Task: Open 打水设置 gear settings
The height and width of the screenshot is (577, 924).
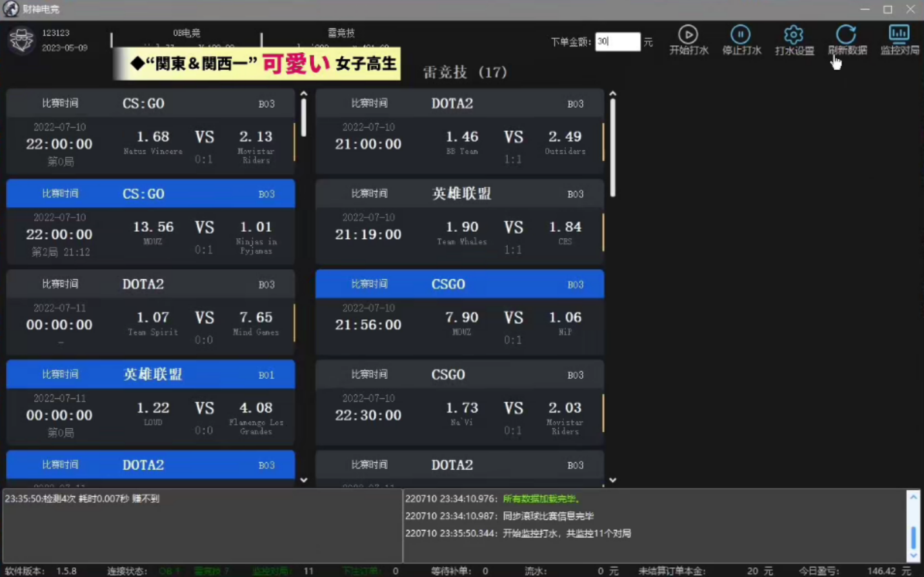Action: click(x=794, y=34)
